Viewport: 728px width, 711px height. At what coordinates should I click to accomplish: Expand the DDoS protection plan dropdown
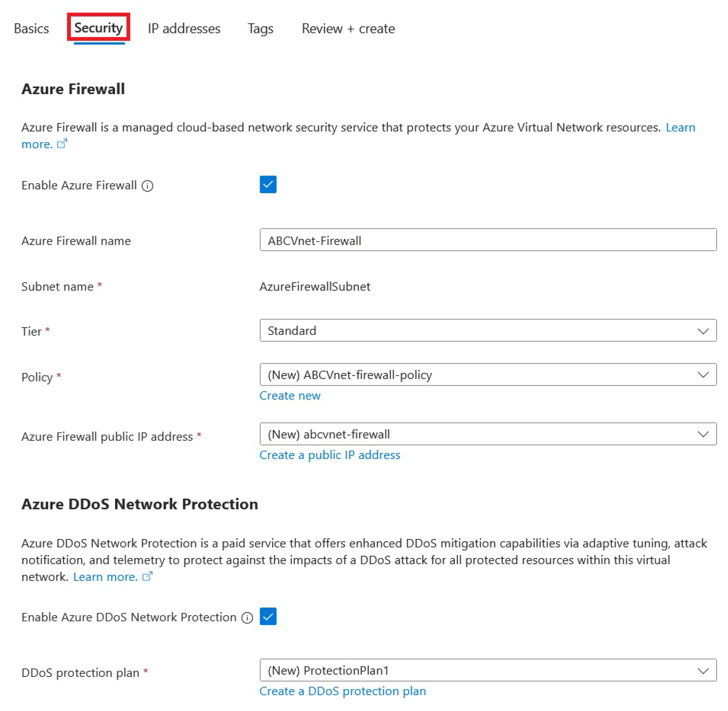487,670
